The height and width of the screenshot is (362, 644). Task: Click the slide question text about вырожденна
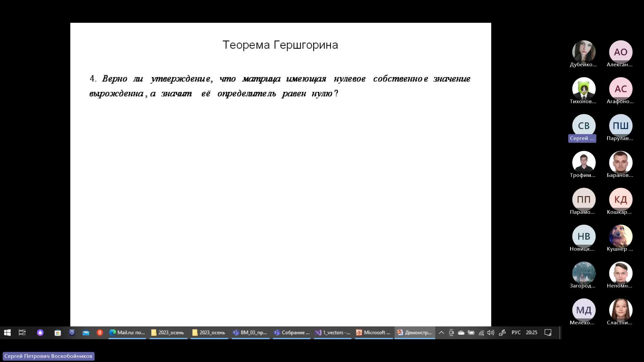280,86
